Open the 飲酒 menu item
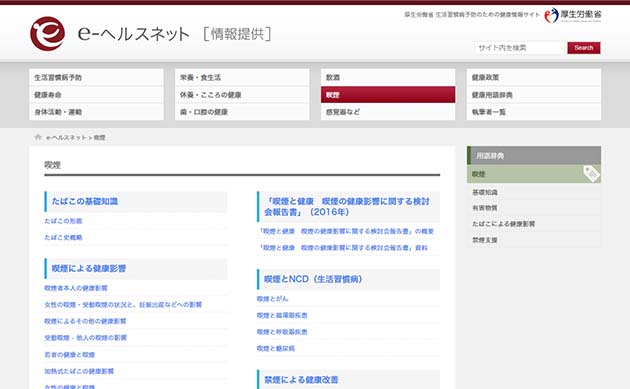 [x=388, y=77]
